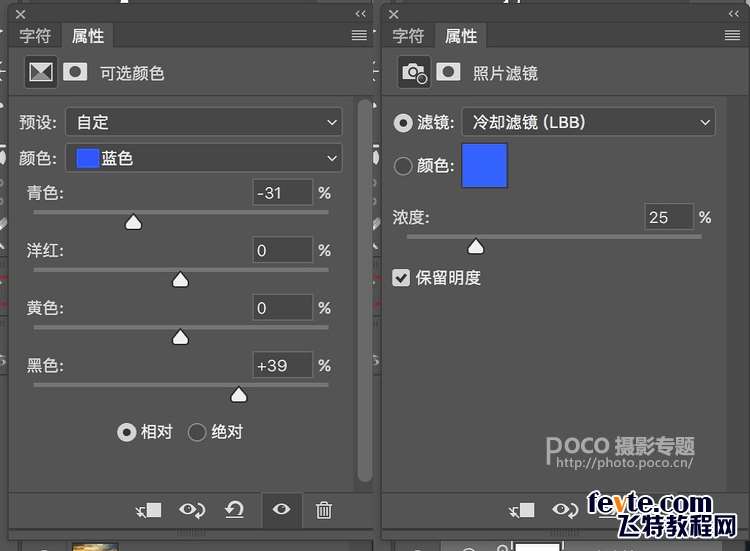The width and height of the screenshot is (750, 551).
Task: Reset to adjustment defaults in left panel
Action: tap(234, 510)
